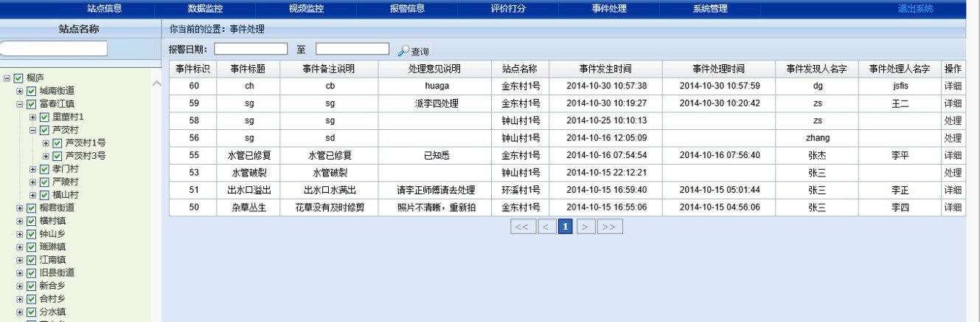Go to next page with > button
Image resolution: width=980 pixels, height=322 pixels.
coord(585,225)
